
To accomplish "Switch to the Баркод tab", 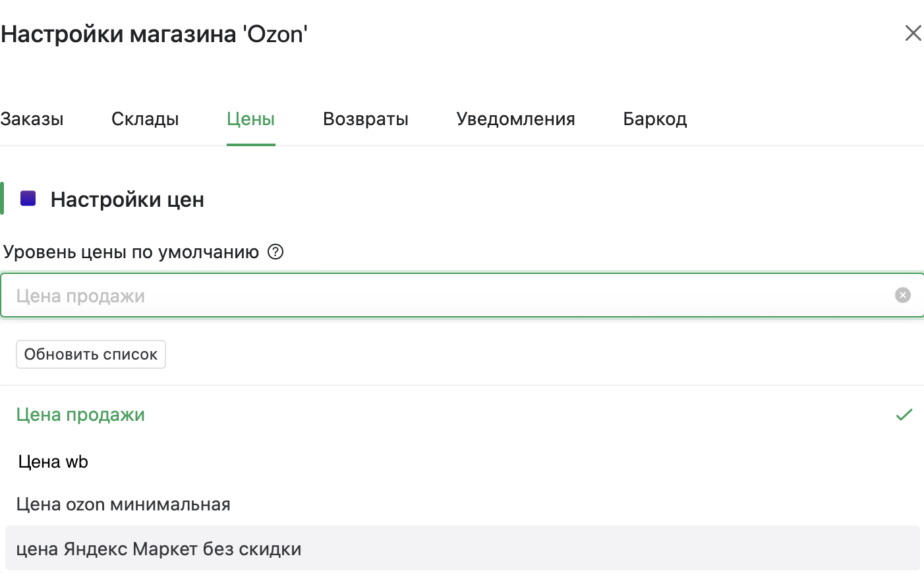I will (654, 119).
